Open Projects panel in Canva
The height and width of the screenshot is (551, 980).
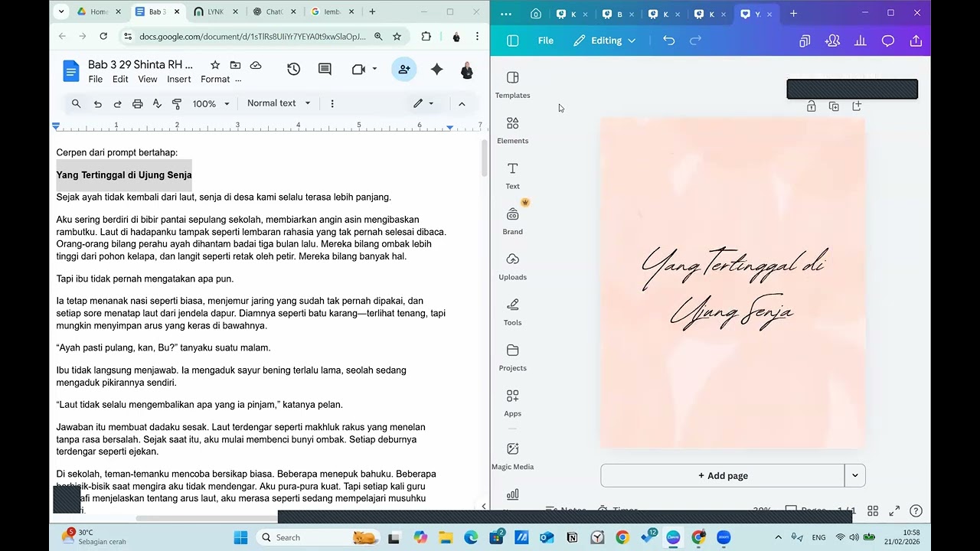tap(512, 357)
